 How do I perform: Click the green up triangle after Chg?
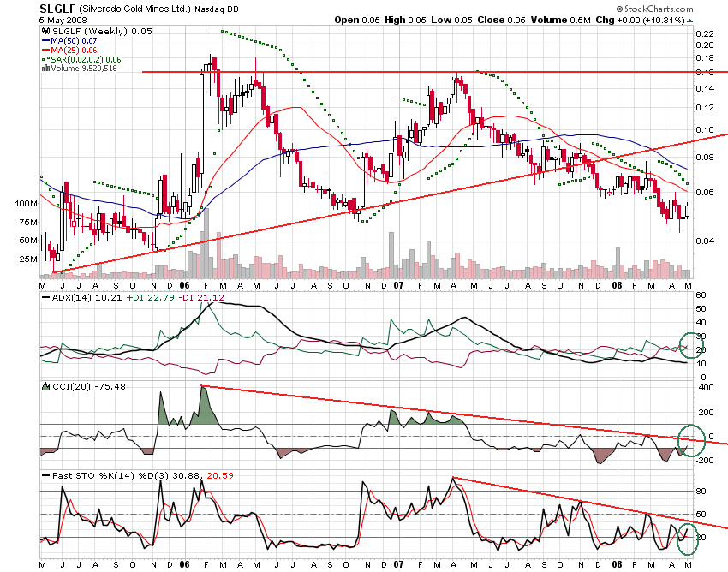[690, 21]
